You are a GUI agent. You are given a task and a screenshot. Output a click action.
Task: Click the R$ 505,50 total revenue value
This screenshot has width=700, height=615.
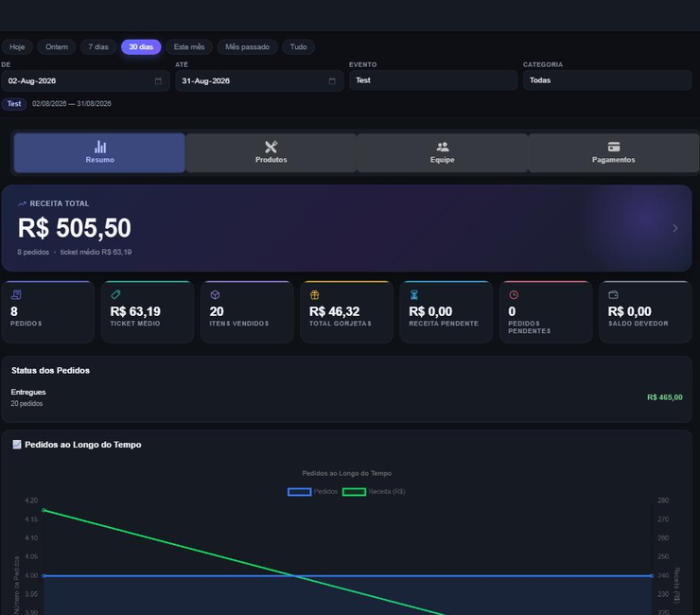(x=75, y=228)
